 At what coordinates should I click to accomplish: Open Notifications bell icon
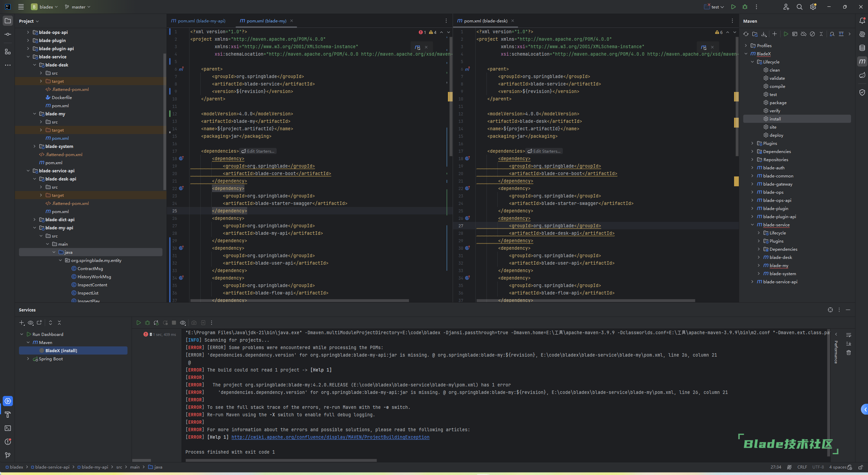(862, 21)
